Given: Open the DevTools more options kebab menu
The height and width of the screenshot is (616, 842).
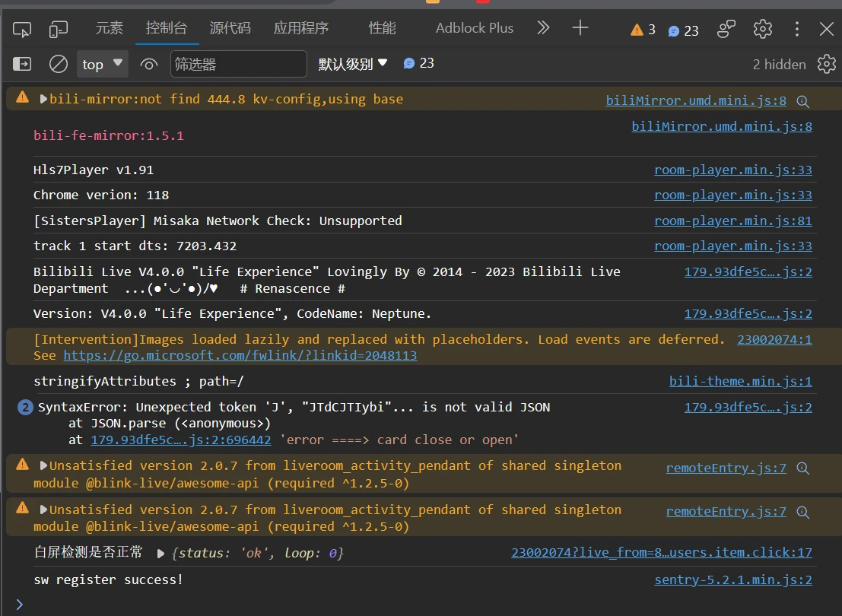Looking at the screenshot, I should [x=796, y=29].
